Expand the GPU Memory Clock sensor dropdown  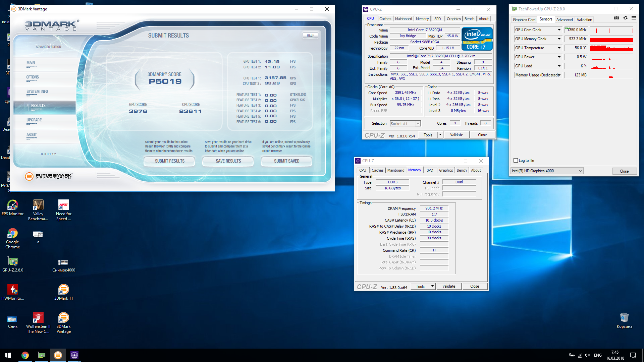pos(559,39)
